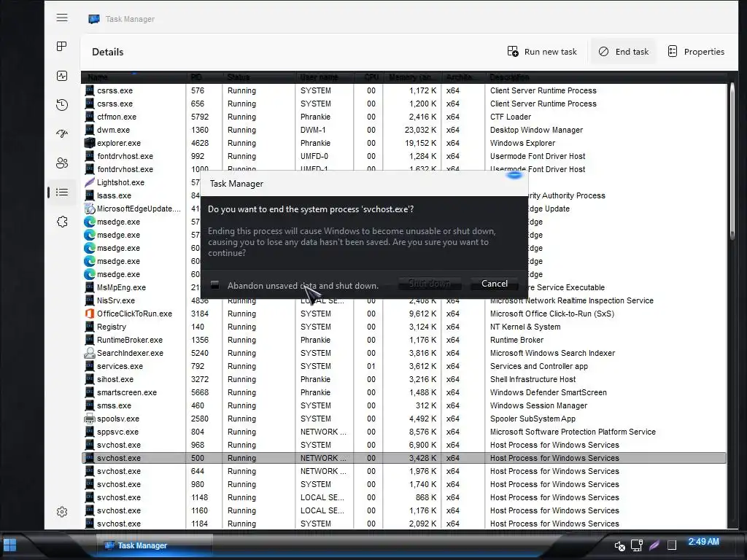
Task: Open the Processes page in sidebar
Action: click(62, 46)
